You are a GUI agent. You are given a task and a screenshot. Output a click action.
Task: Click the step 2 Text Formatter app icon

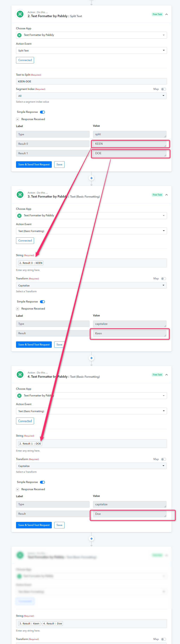[x=20, y=14]
